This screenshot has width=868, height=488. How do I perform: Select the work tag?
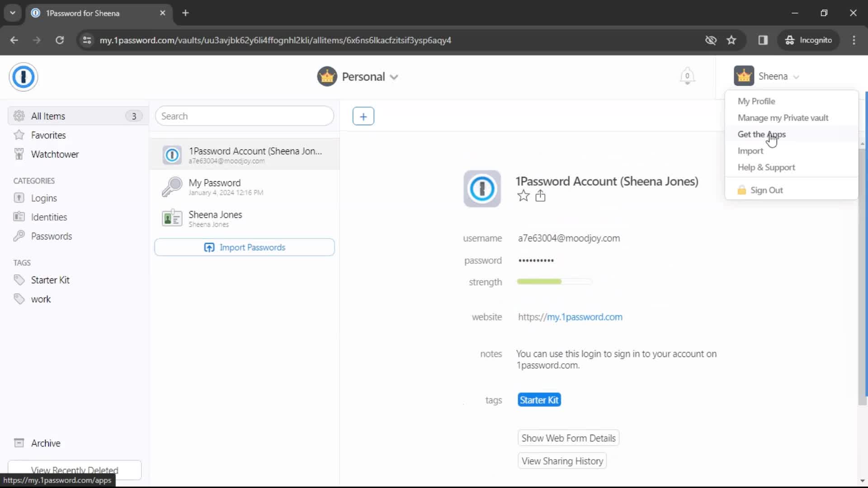[41, 299]
